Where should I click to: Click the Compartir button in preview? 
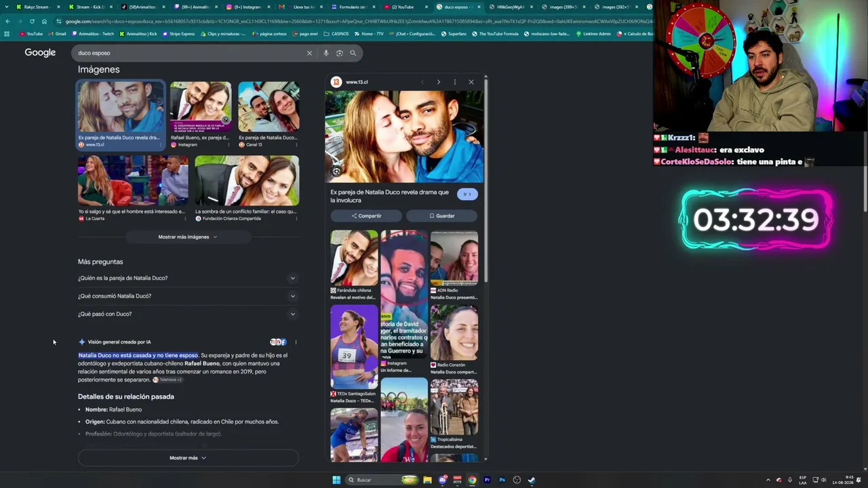click(x=367, y=216)
